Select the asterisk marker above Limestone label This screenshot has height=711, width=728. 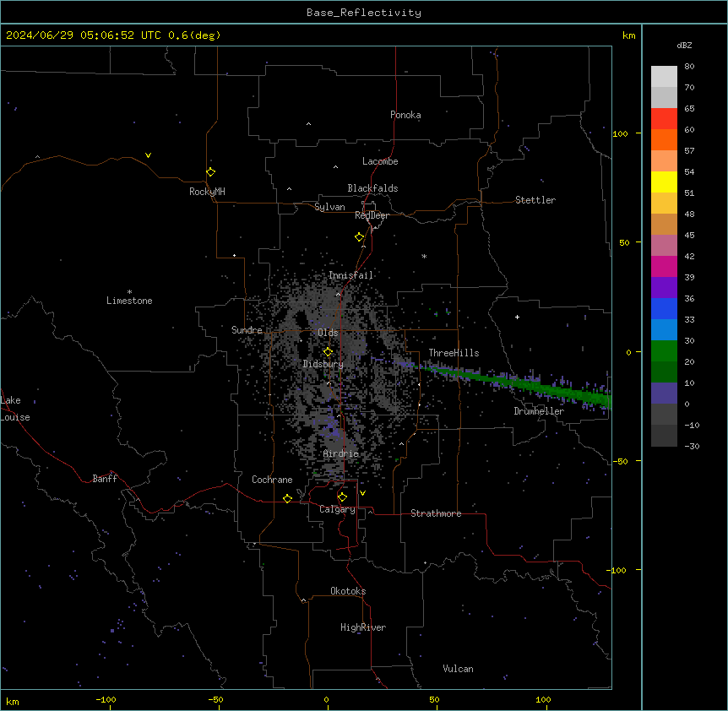pos(129,292)
